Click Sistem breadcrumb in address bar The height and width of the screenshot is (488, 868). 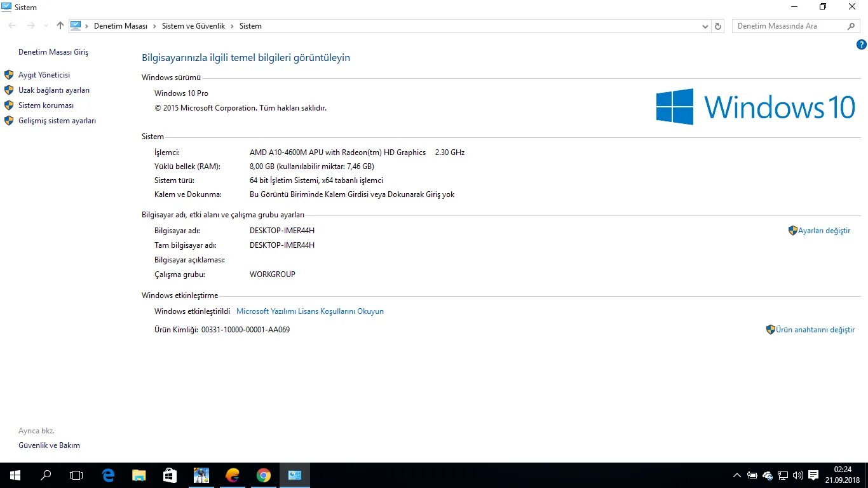250,26
